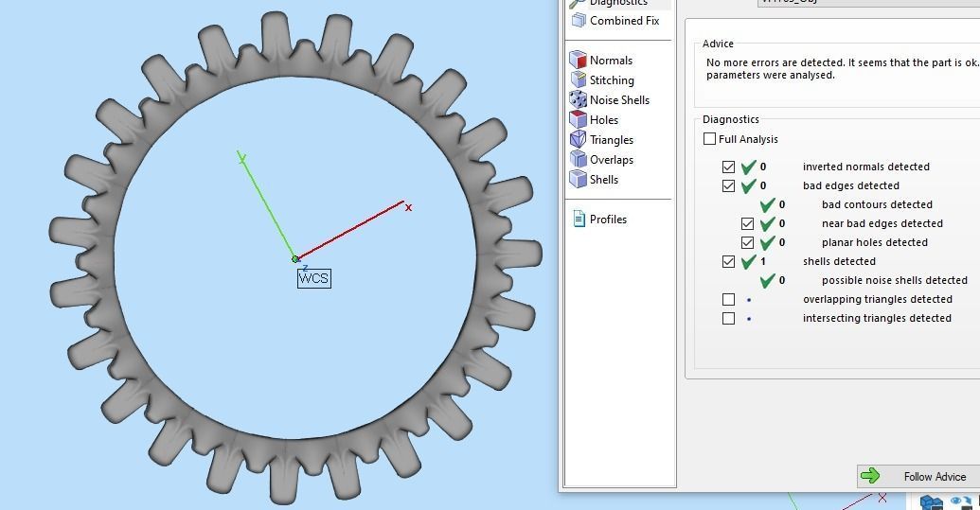
Task: Open the Combined Fix page
Action: pos(615,21)
